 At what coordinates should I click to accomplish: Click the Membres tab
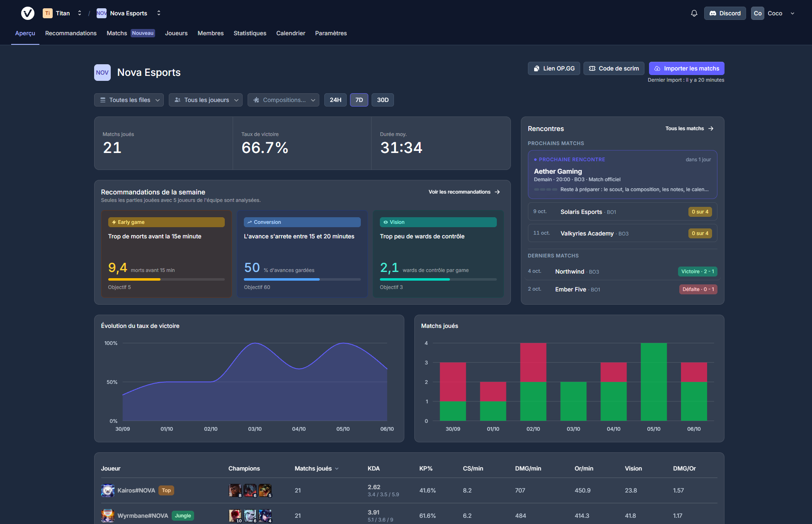tap(211, 33)
